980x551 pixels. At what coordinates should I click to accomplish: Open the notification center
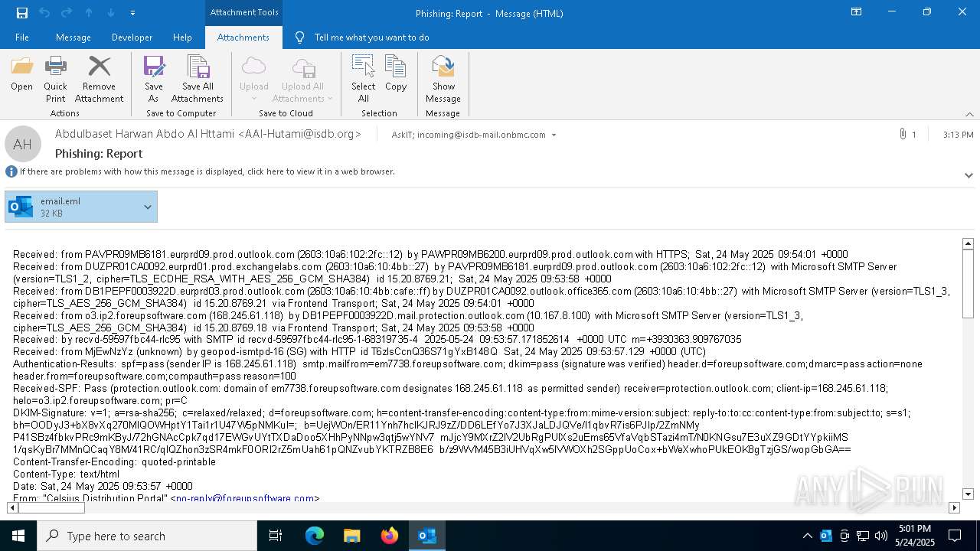(955, 536)
